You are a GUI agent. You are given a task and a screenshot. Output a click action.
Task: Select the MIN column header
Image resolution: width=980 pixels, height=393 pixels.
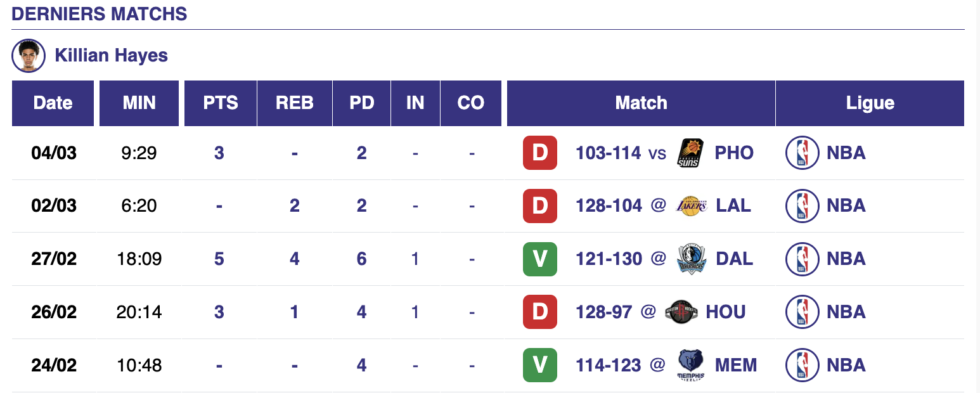tap(139, 103)
